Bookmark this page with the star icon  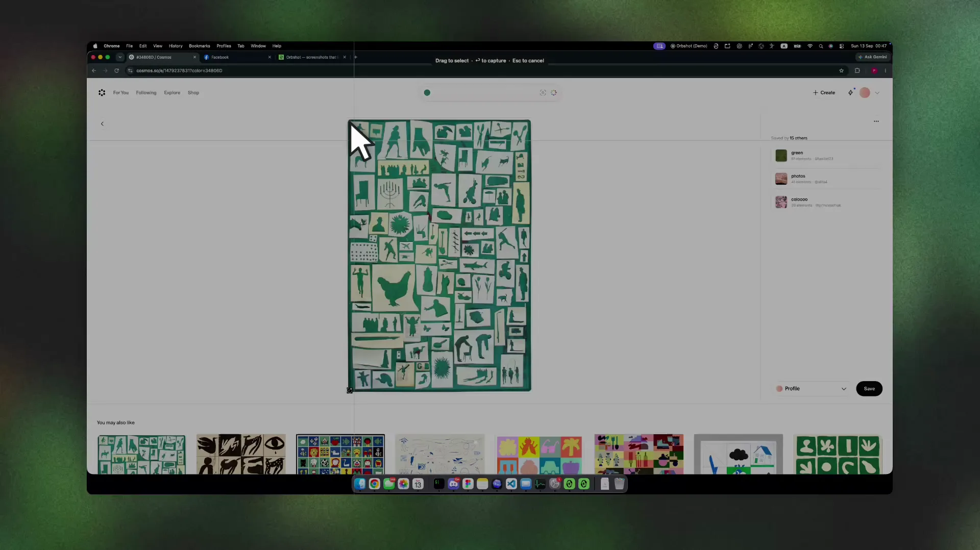click(x=842, y=71)
